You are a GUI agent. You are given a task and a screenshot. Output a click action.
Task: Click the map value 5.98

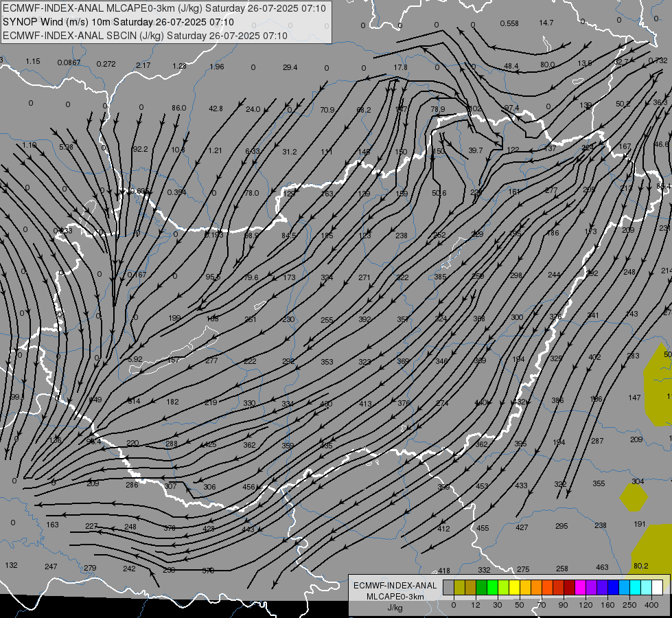[x=66, y=147]
